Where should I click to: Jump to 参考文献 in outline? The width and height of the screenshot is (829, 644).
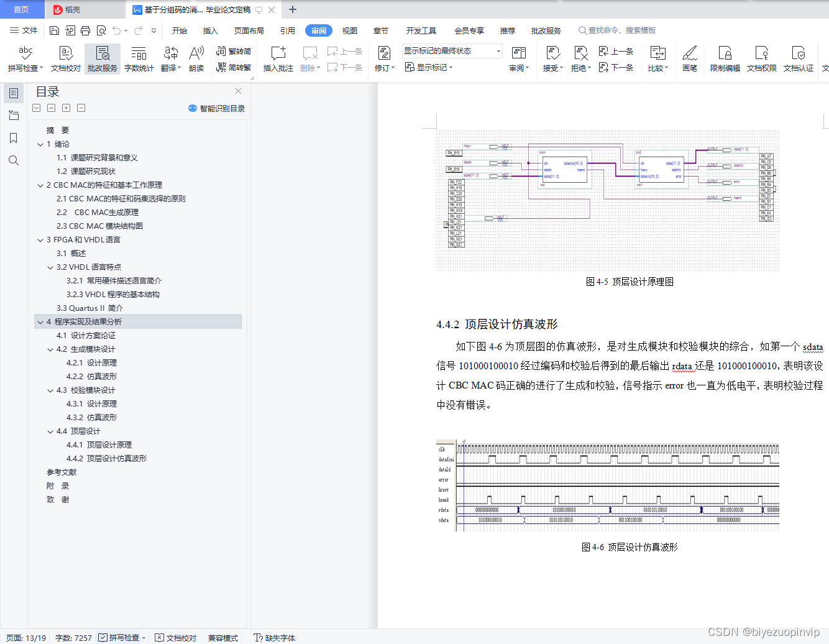pyautogui.click(x=62, y=472)
